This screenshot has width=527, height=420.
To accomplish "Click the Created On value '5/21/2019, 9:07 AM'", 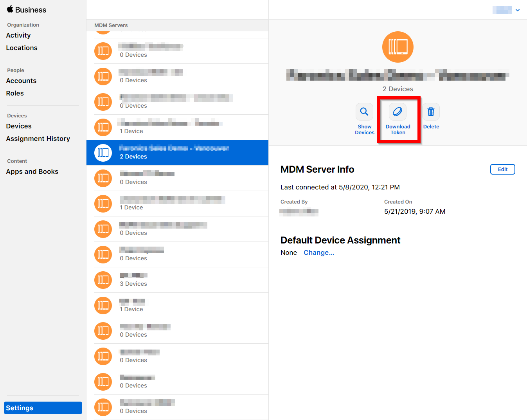I will click(x=415, y=211).
